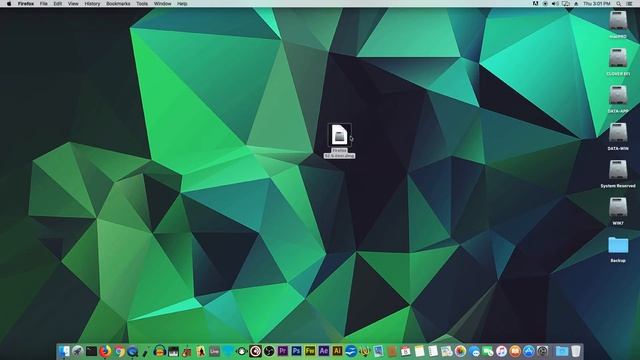Open the Backup folder on desktop
Screen dimensions: 640x360
(618, 245)
